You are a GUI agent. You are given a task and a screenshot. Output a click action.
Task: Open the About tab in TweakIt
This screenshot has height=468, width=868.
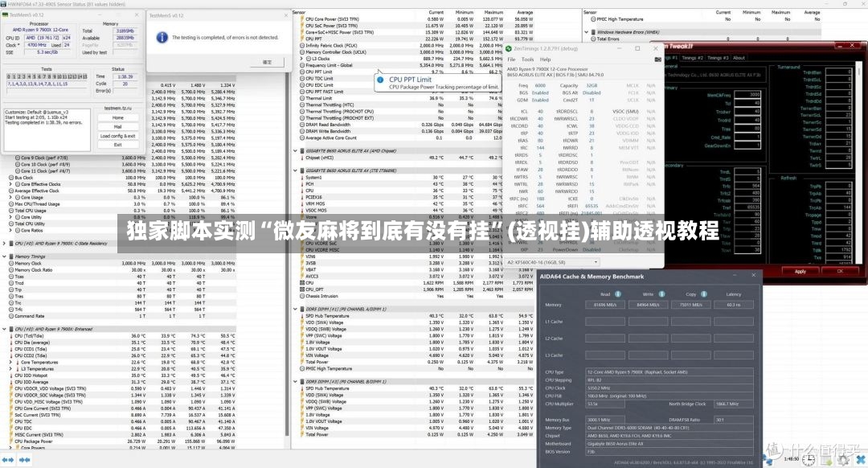[x=739, y=58]
